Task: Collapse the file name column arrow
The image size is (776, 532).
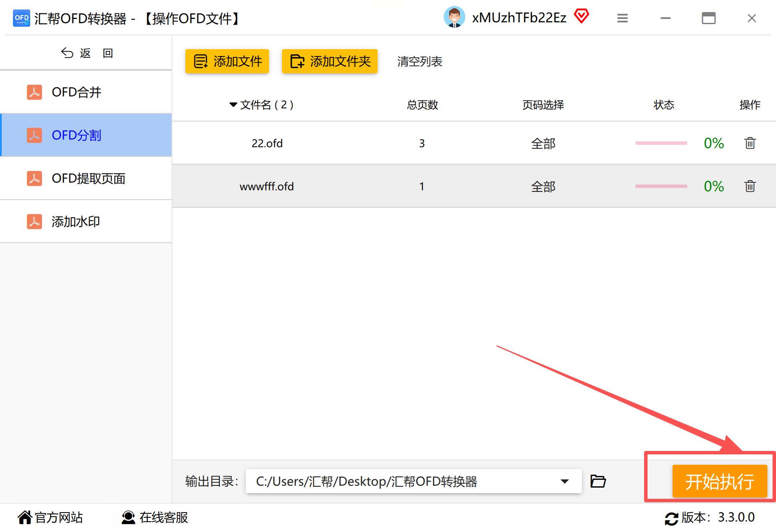Action: click(233, 105)
